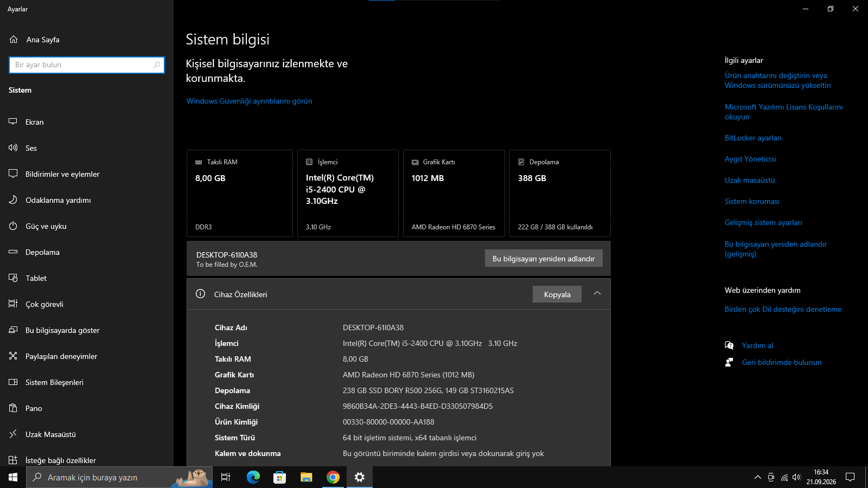Click the Ekran display icon in sidebar

tap(13, 121)
